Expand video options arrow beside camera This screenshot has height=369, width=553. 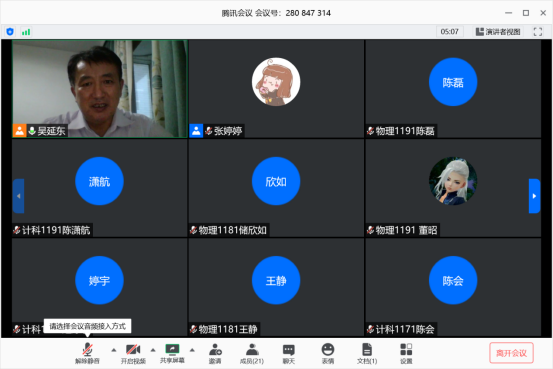[153, 350]
